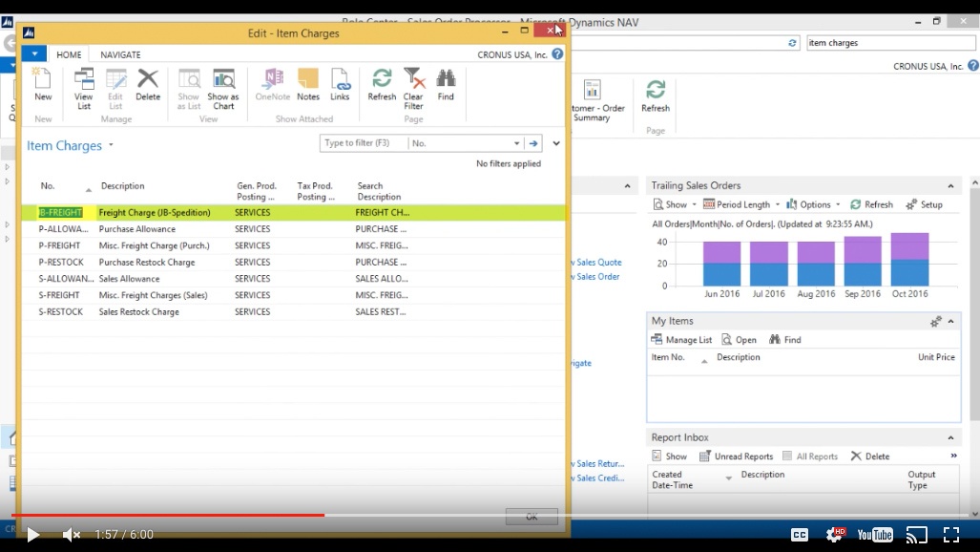Click Find in My Items
Screen dimensions: 980x552
(x=785, y=339)
